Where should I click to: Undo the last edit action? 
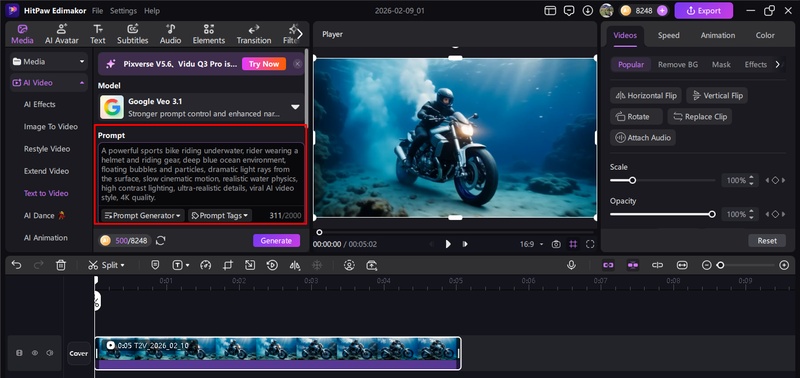point(17,265)
